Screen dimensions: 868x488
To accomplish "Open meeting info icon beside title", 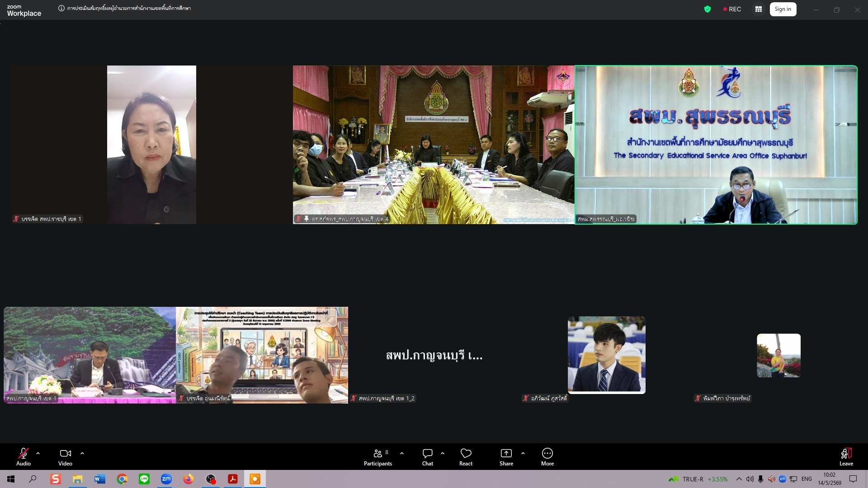I will [61, 8].
